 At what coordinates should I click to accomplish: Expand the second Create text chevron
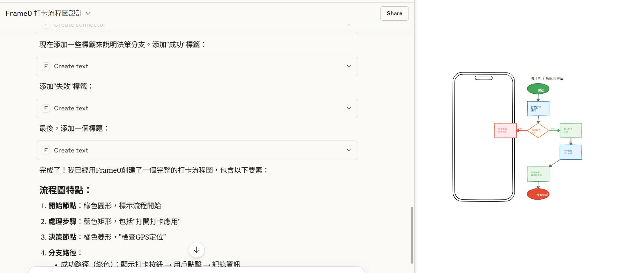tap(349, 108)
